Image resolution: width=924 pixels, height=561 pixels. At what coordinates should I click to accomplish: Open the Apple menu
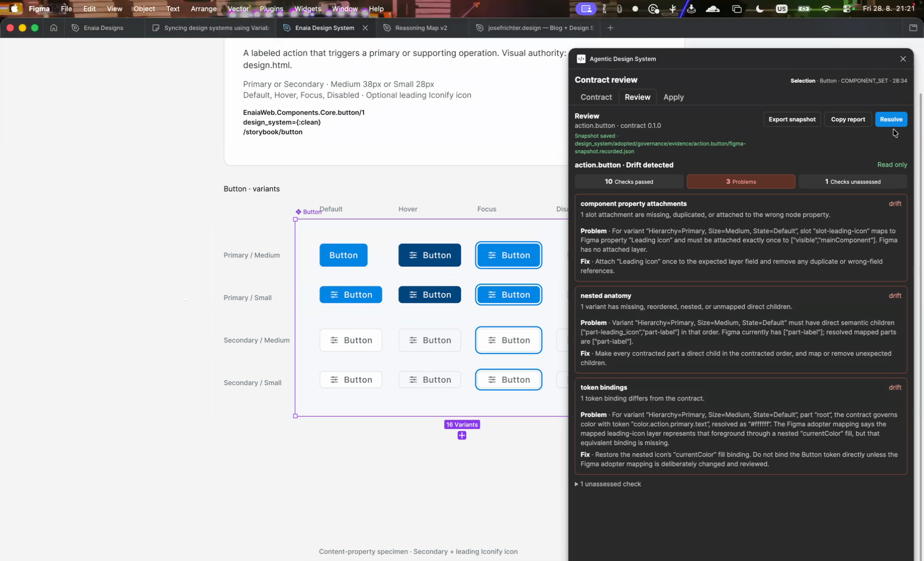[x=14, y=8]
